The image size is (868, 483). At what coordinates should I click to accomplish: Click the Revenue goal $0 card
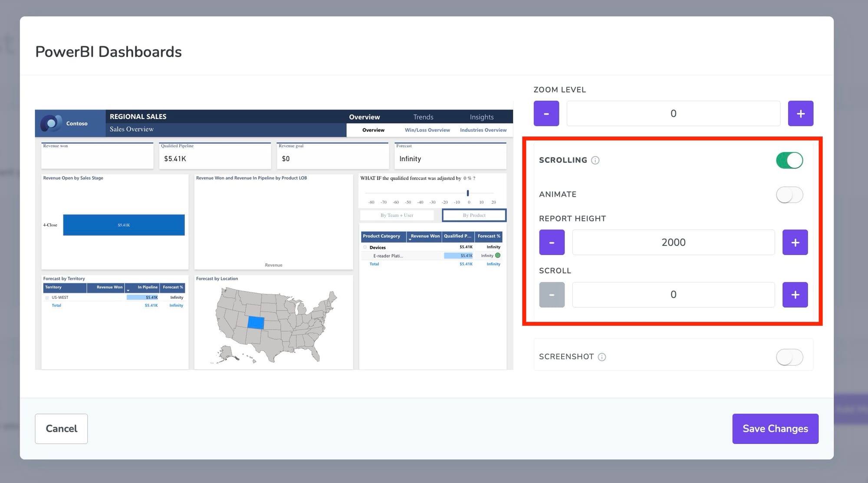pos(333,156)
